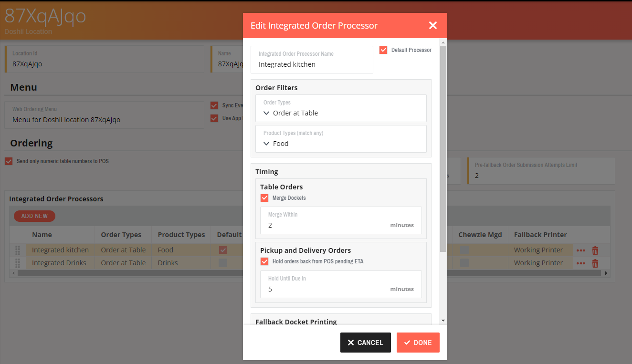Image resolution: width=632 pixels, height=364 pixels.
Task: Edit the Integrated Order Processor Name field
Action: pos(312,64)
